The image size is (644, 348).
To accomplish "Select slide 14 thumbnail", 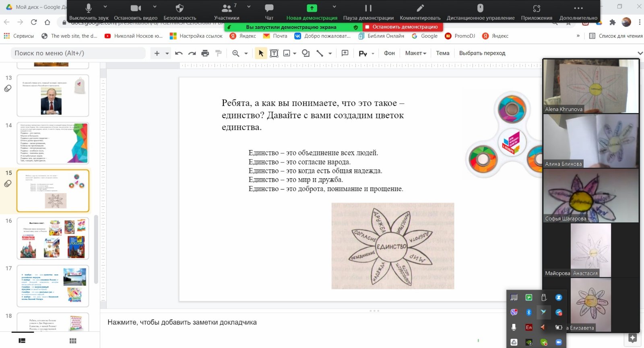I will 53,143.
